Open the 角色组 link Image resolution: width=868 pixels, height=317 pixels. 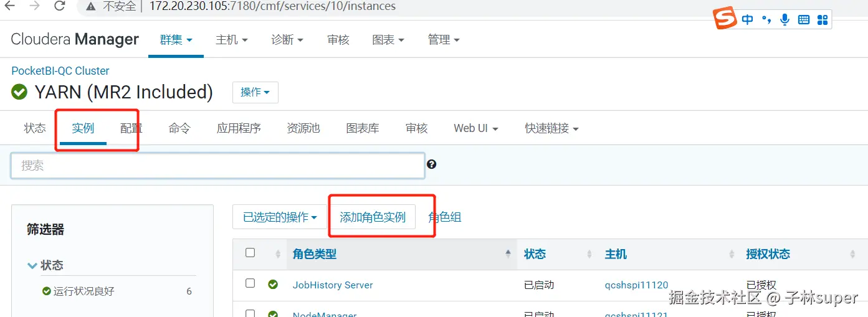[445, 217]
